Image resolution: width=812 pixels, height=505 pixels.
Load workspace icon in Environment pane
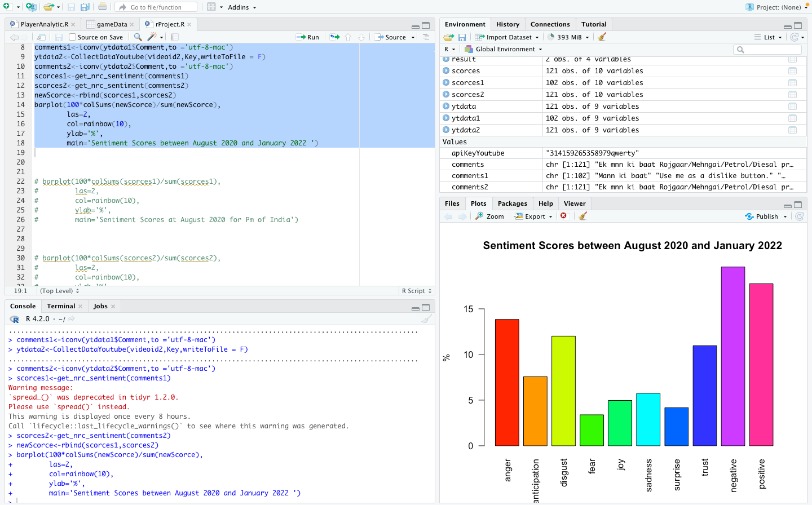[x=449, y=37]
